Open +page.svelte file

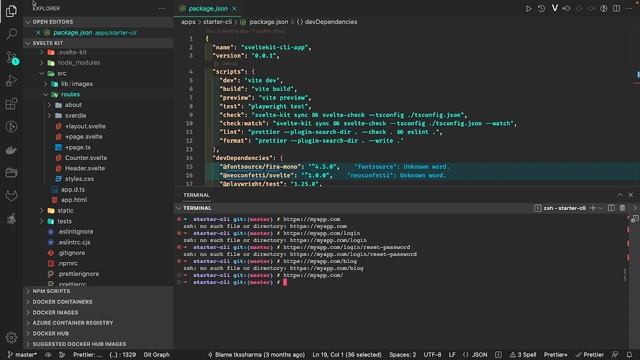pyautogui.click(x=98, y=137)
